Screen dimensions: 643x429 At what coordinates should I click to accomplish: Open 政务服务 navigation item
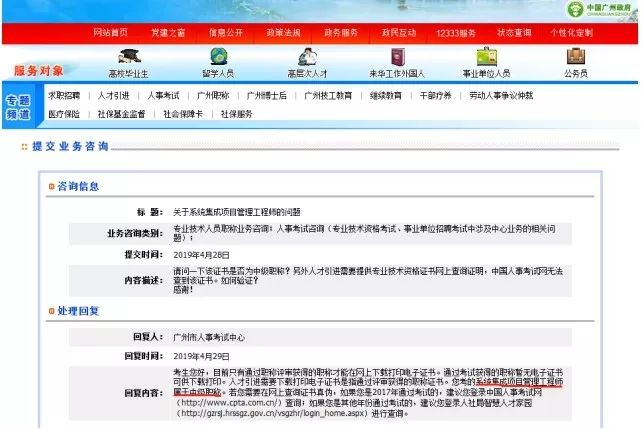(x=341, y=32)
